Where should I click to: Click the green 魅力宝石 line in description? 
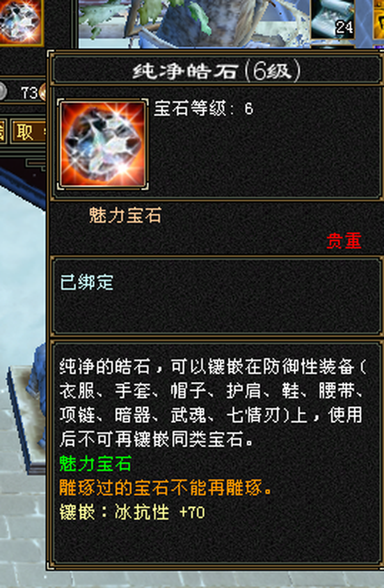(95, 463)
